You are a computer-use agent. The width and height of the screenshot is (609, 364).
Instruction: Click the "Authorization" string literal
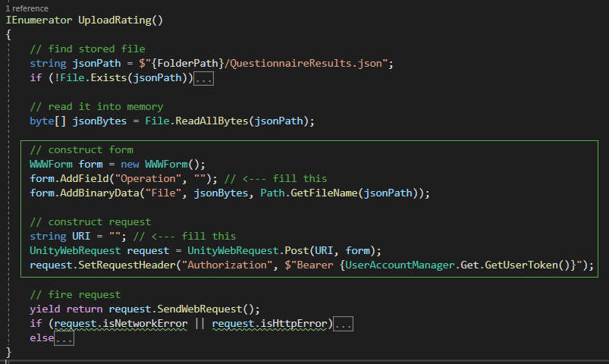coord(227,265)
